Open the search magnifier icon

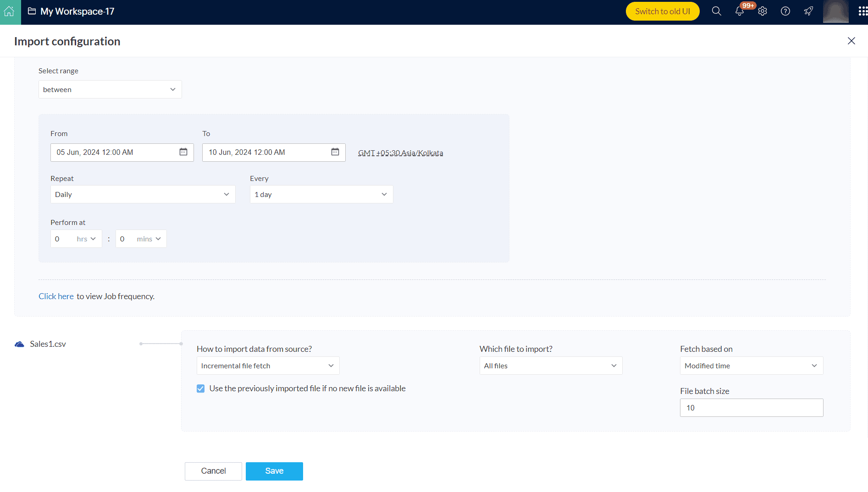point(716,11)
